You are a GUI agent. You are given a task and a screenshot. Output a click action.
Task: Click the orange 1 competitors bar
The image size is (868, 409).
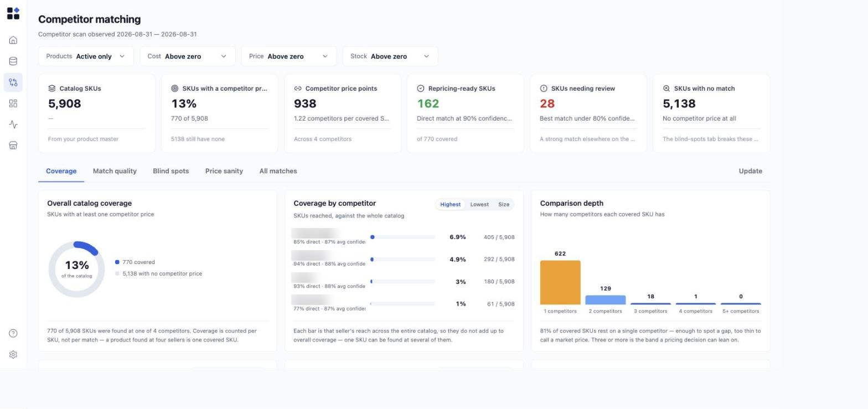tap(560, 282)
